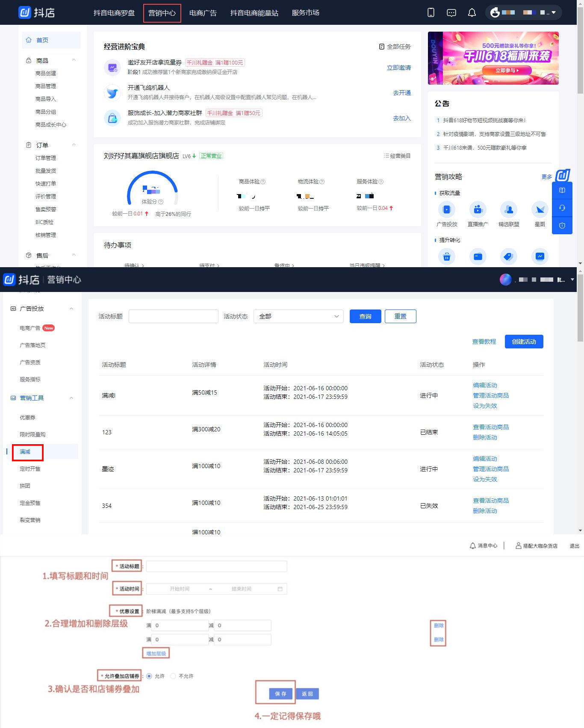The image size is (584, 728).
Task: Click the 活动标题 filter input field
Action: click(x=173, y=316)
